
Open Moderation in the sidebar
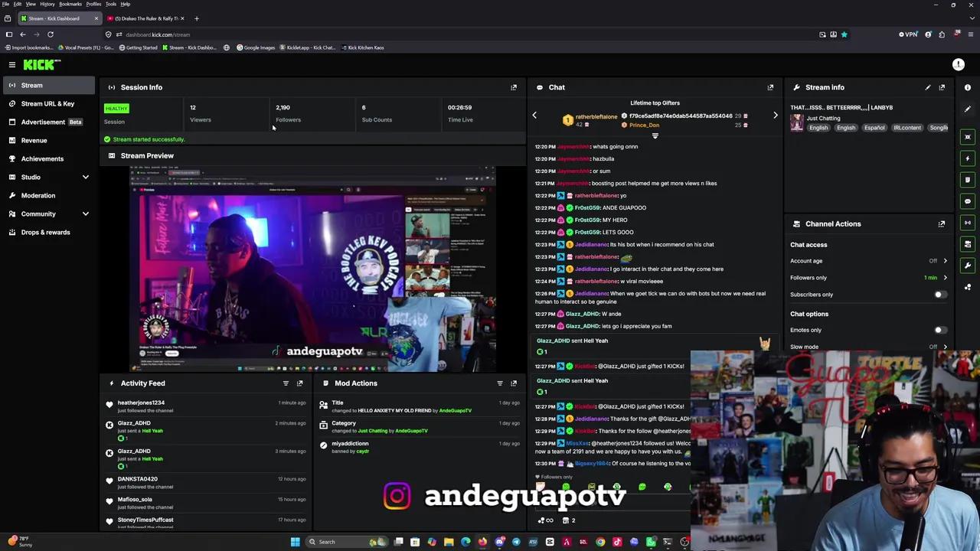click(x=49, y=196)
